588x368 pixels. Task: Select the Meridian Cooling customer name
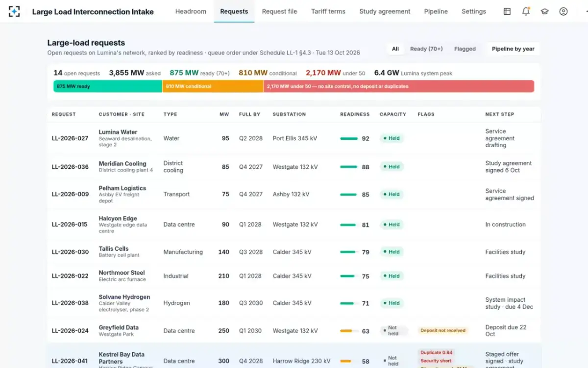point(122,163)
